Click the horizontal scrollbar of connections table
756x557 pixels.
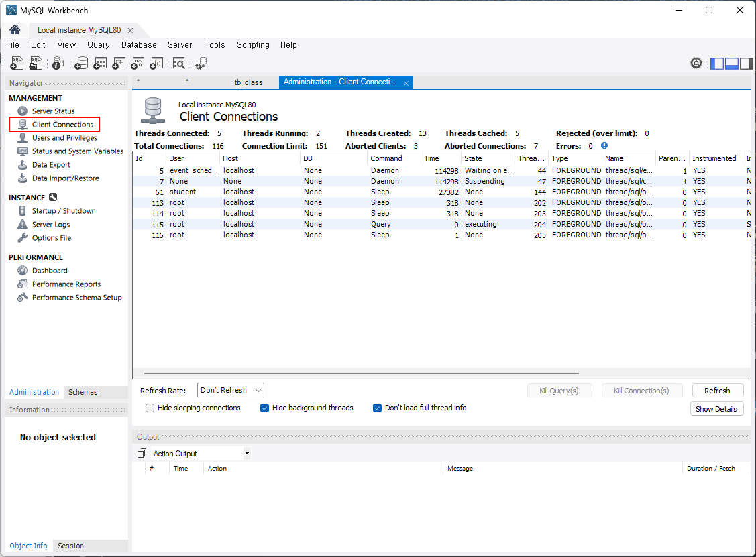pos(361,373)
